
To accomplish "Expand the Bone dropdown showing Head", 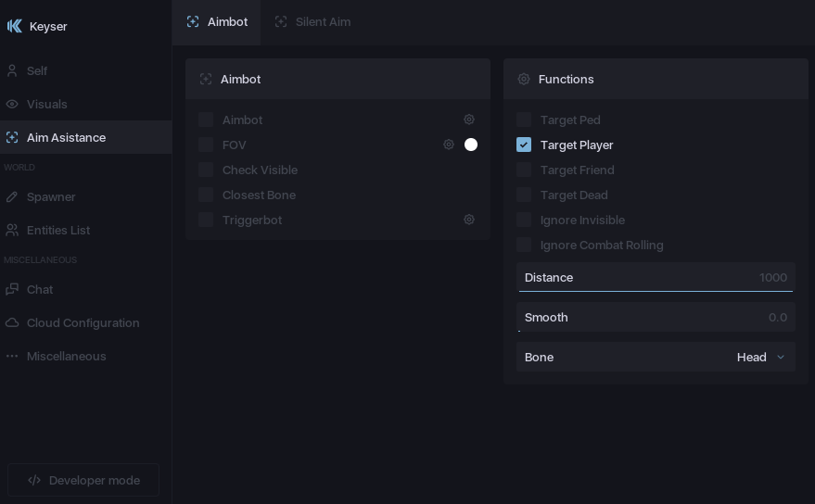I will pyautogui.click(x=759, y=357).
